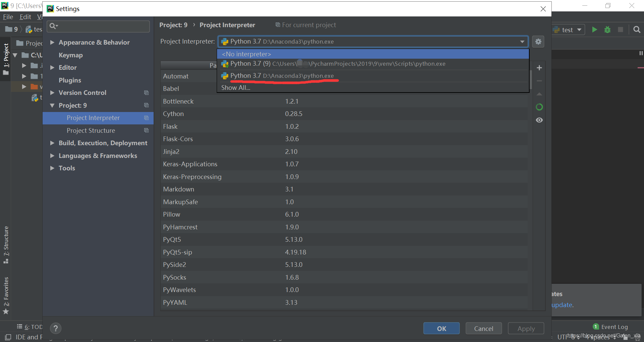Image resolution: width=644 pixels, height=342 pixels.
Task: Open interpreter settings gear button
Action: point(538,42)
